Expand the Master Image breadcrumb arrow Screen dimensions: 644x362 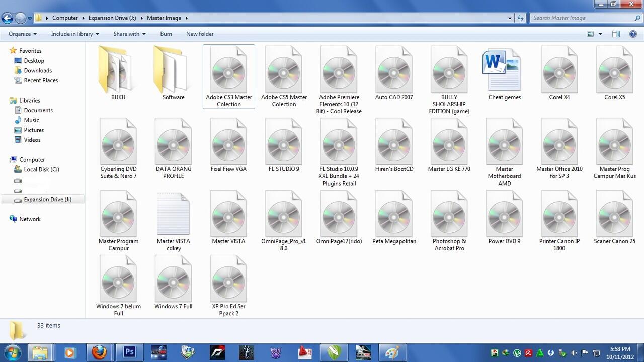click(186, 18)
